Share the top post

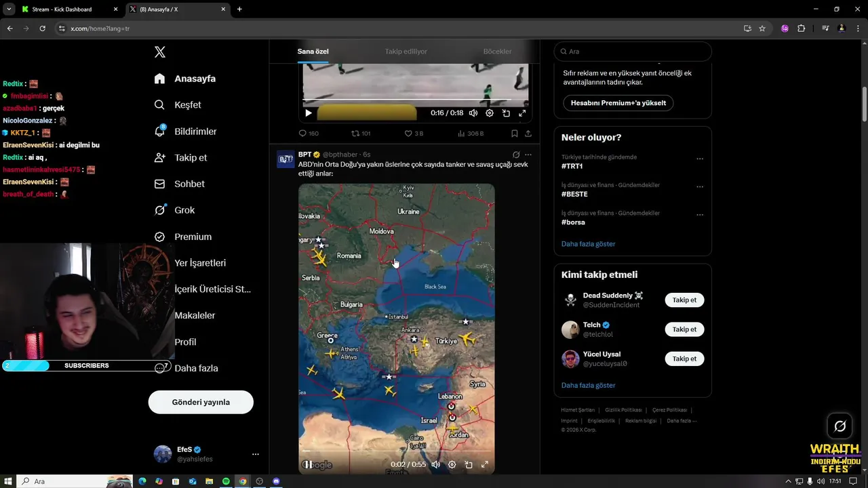tap(528, 134)
